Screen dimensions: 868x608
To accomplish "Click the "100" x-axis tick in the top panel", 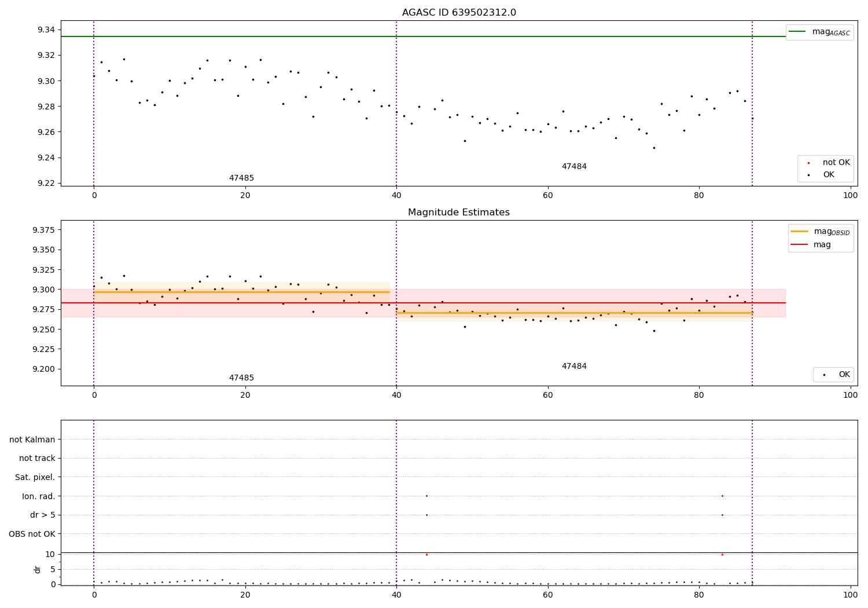I will pos(850,196).
